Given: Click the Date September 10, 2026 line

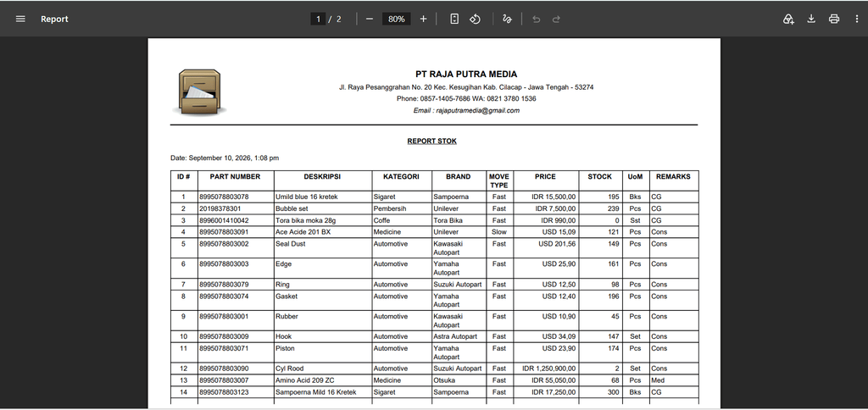Looking at the screenshot, I should tap(225, 158).
